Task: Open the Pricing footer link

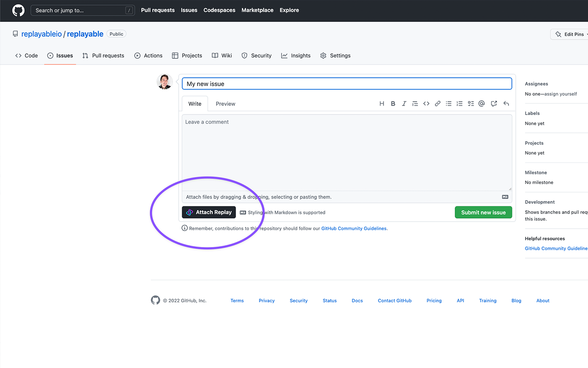Action: coord(434,301)
